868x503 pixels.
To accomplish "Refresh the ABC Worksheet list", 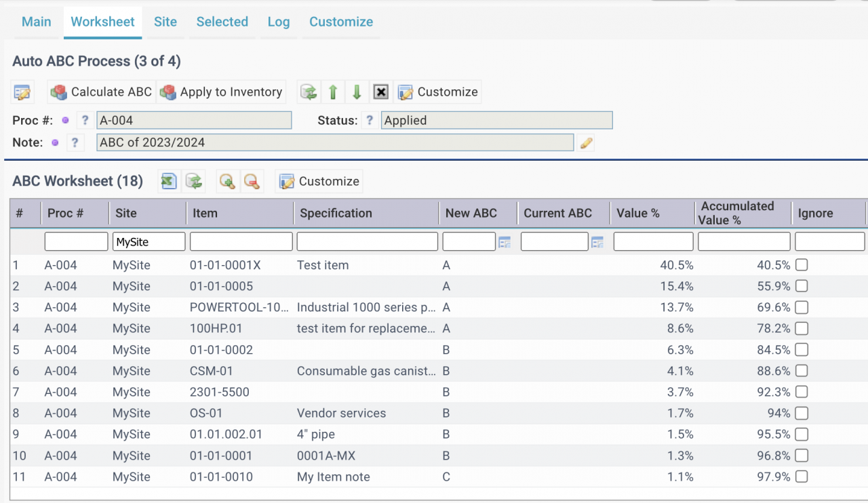I will pos(194,181).
